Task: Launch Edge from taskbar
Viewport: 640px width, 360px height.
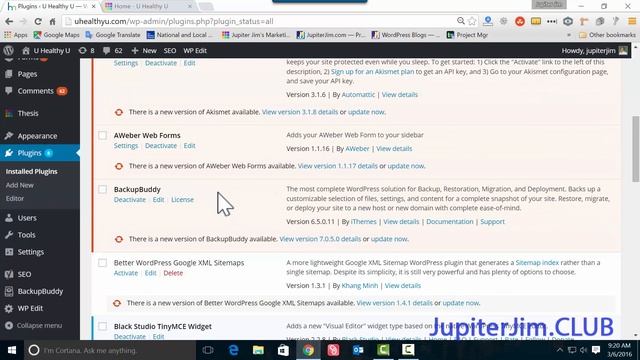Action: tap(233, 350)
